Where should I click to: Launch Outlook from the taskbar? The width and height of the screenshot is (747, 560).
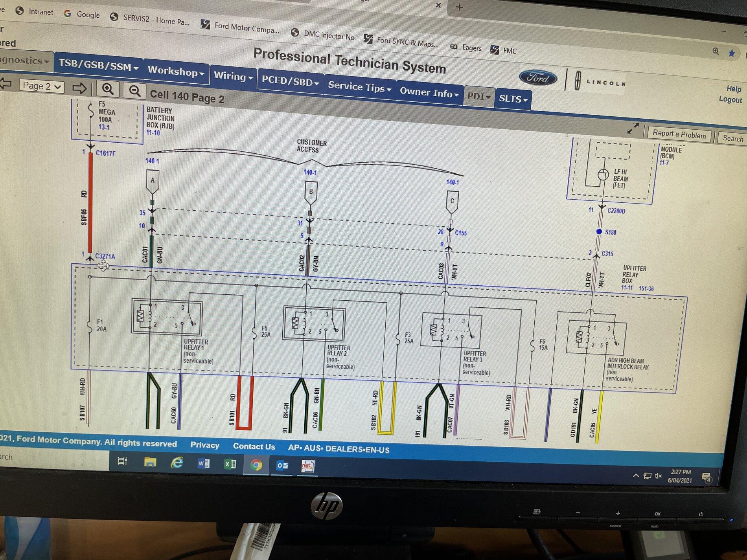click(x=282, y=466)
